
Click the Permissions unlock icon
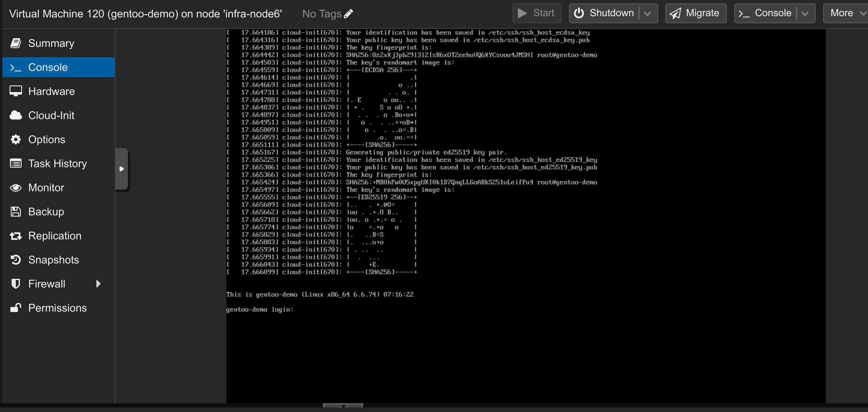(16, 308)
